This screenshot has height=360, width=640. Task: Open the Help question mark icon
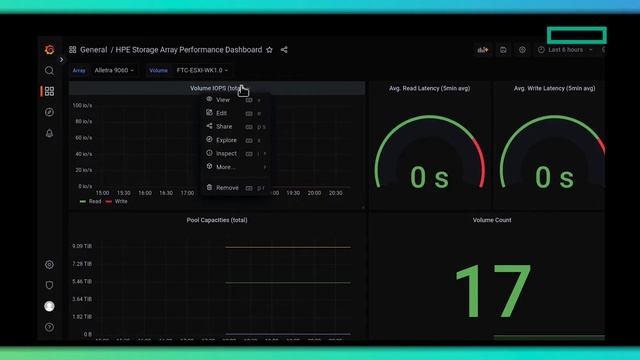click(49, 327)
